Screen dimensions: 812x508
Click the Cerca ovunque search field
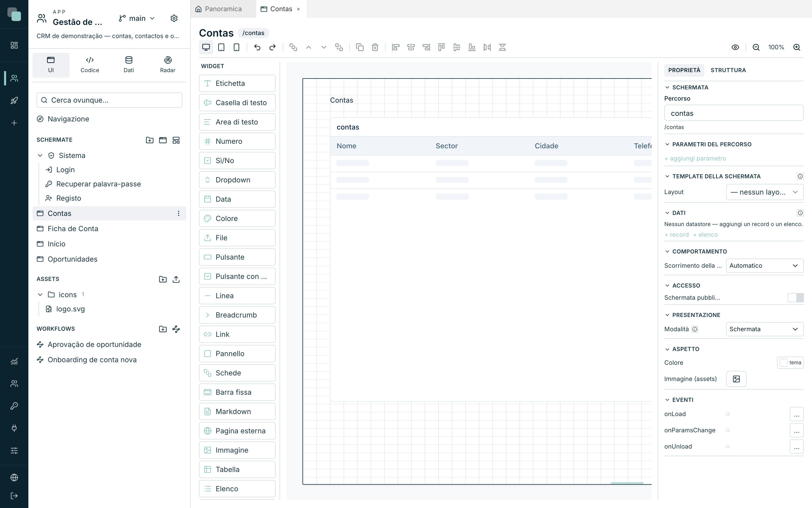(x=109, y=100)
